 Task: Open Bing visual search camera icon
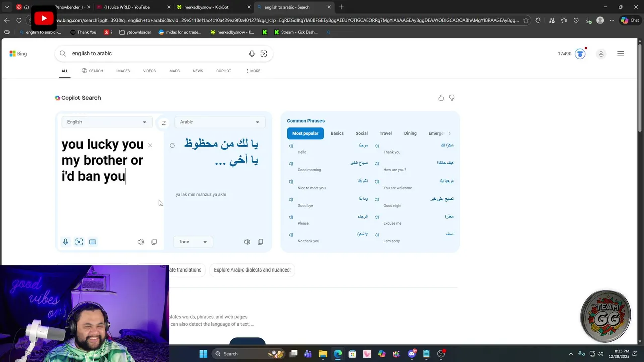point(264,54)
